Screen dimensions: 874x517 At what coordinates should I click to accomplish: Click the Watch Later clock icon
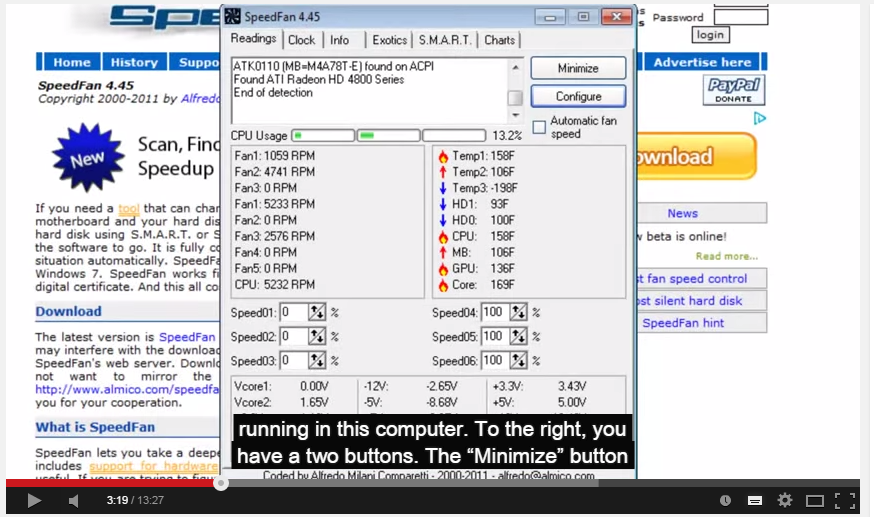click(x=725, y=500)
